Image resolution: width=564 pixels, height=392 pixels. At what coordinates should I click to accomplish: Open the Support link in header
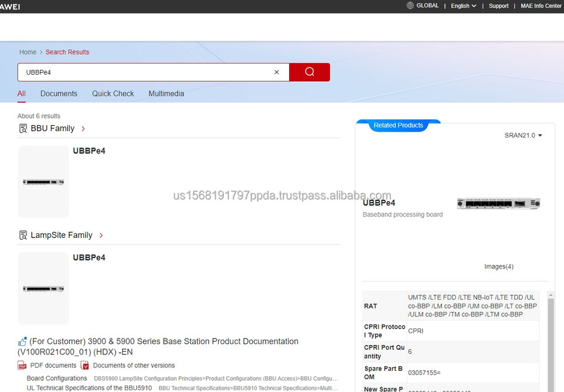pos(499,6)
